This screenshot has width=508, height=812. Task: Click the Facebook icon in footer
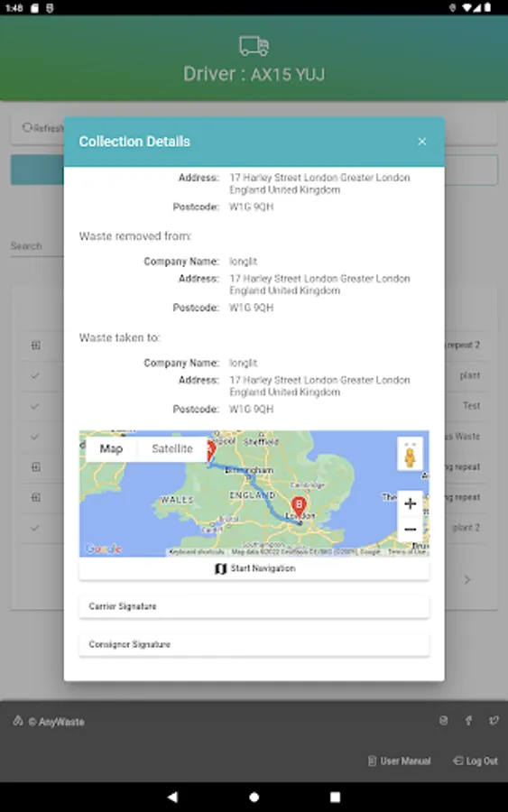point(468,720)
